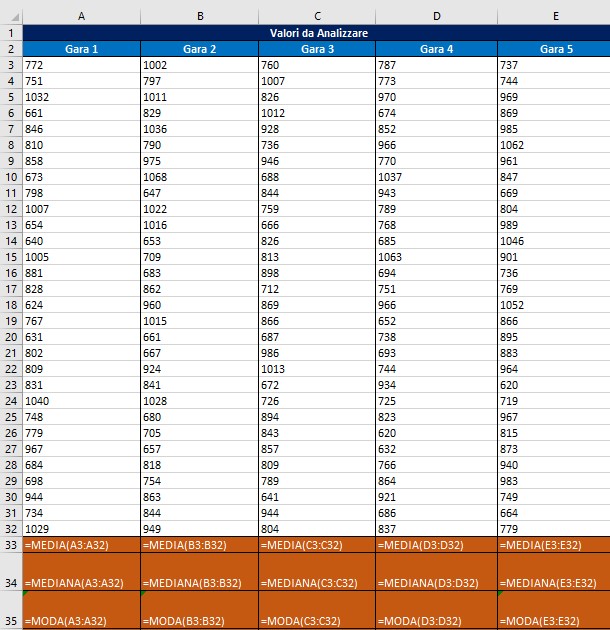Click the cell with value 1063
610x630 pixels.
[436, 258]
